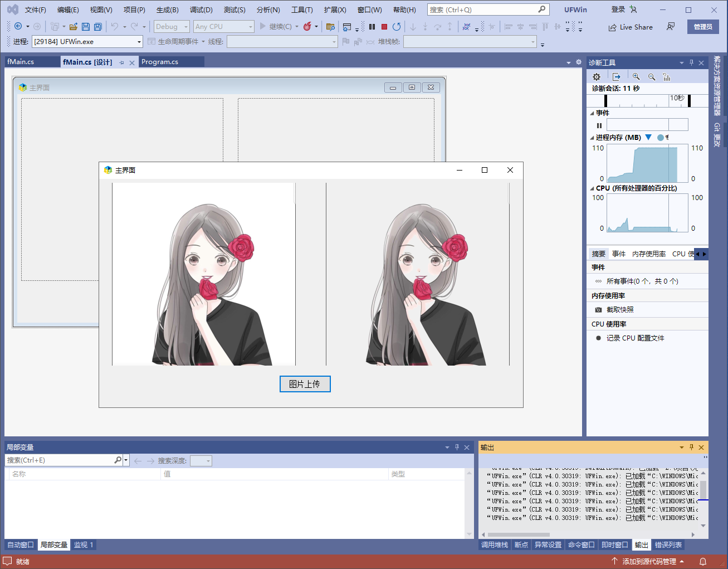This screenshot has height=569, width=728.
Task: Select the 内存使用率 diagnostics tab
Action: tap(649, 254)
